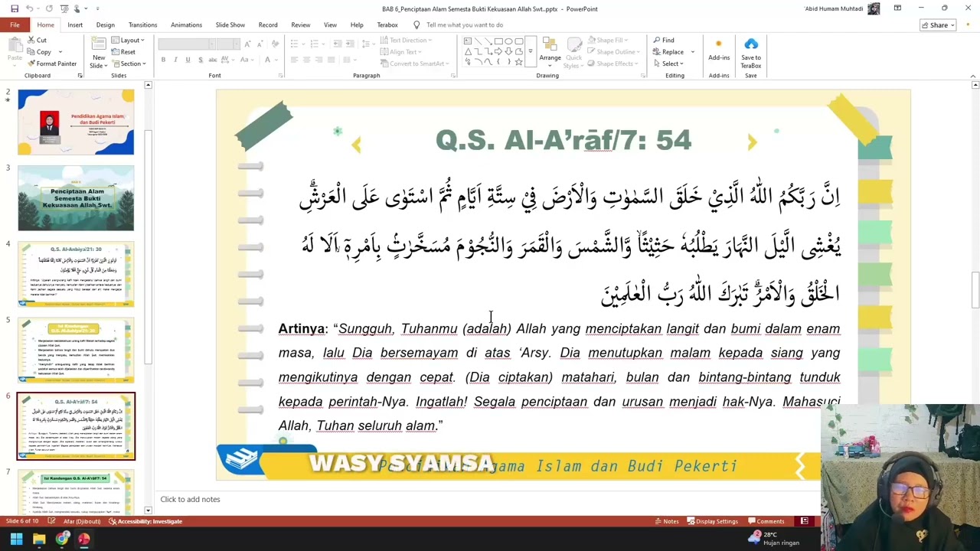
Task: Select slide 2 thumbnail Pendidikan Agama Islam
Action: (x=76, y=122)
